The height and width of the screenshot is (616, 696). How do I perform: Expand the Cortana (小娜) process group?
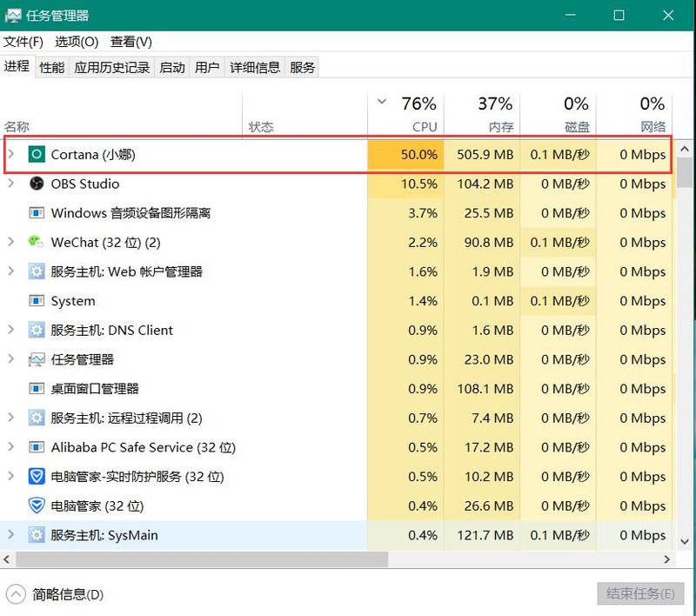11,155
